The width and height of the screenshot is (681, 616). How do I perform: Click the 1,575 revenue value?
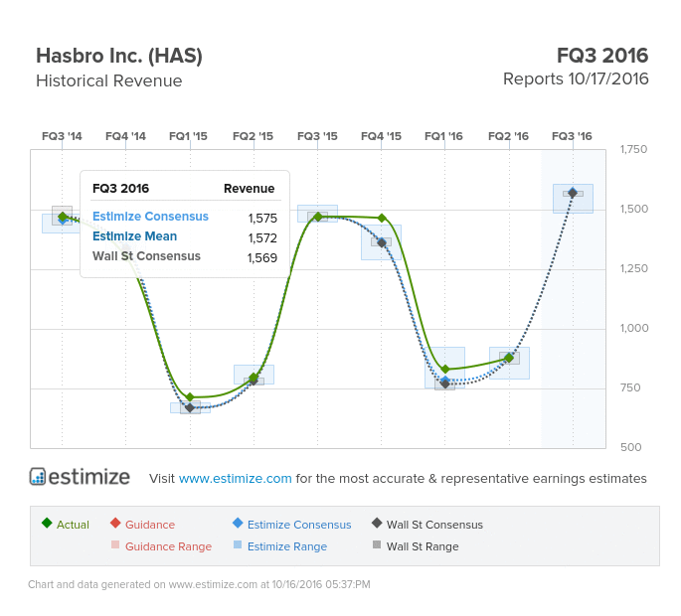coord(262,218)
